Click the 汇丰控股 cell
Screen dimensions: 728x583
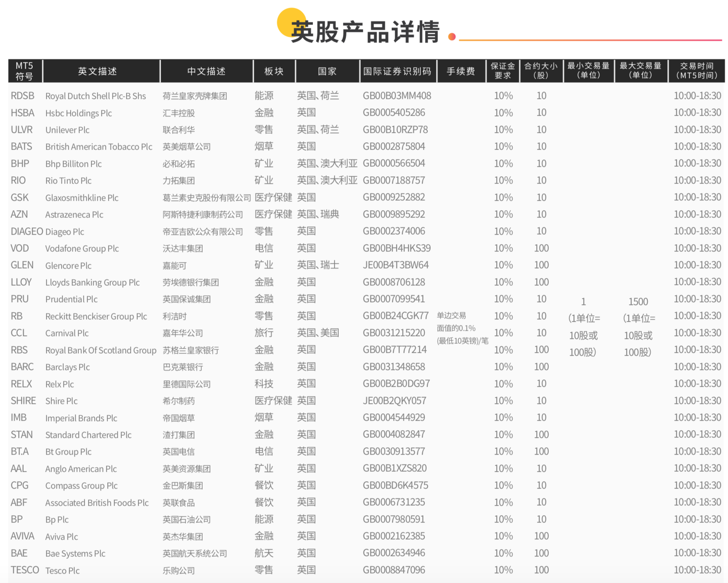click(179, 113)
